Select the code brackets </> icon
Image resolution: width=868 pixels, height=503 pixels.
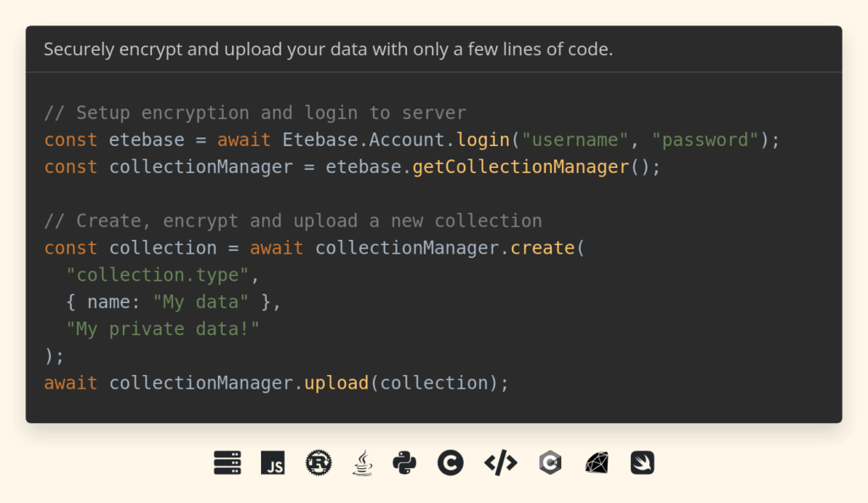(x=500, y=462)
